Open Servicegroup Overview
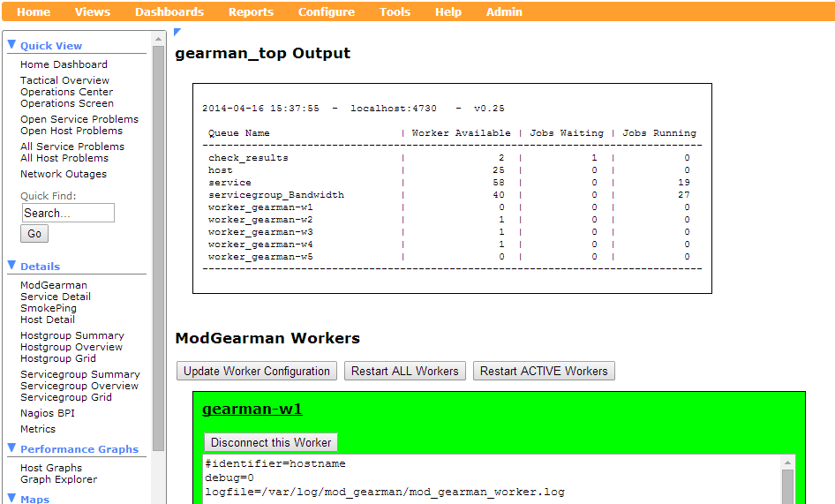This screenshot has height=504, width=835. pos(79,386)
